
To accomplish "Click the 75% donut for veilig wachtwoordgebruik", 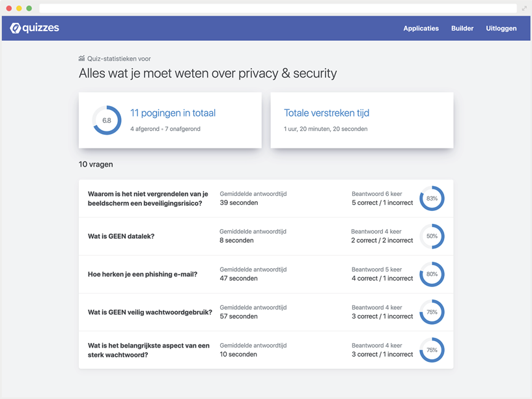I will pyautogui.click(x=432, y=312).
